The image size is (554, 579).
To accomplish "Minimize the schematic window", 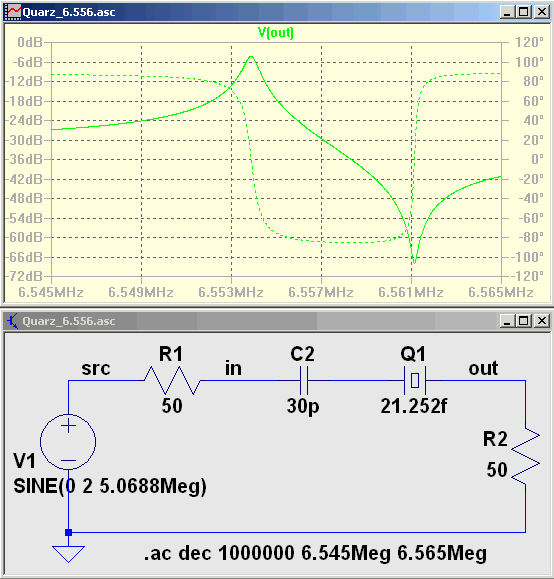I will click(x=507, y=321).
